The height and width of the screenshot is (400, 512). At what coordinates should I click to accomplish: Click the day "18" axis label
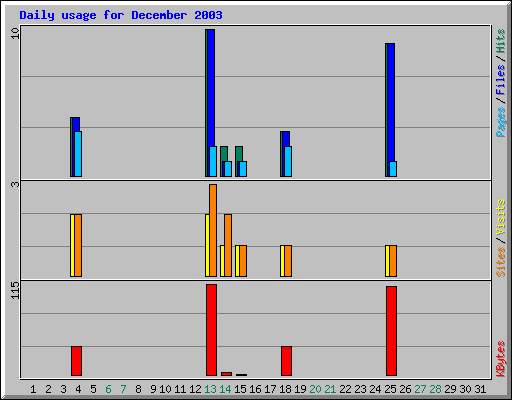click(285, 389)
